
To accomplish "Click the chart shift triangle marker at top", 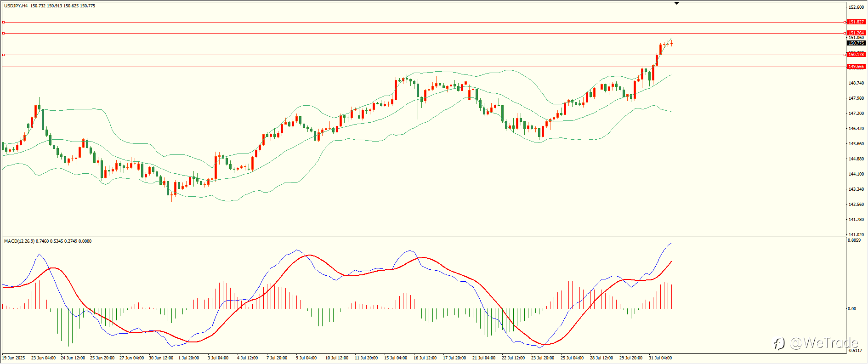I will (x=676, y=4).
